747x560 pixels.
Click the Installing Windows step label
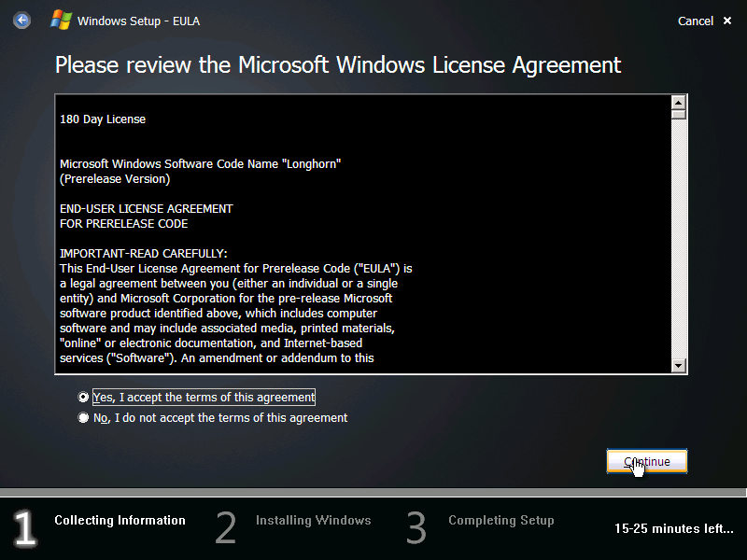pos(314,520)
